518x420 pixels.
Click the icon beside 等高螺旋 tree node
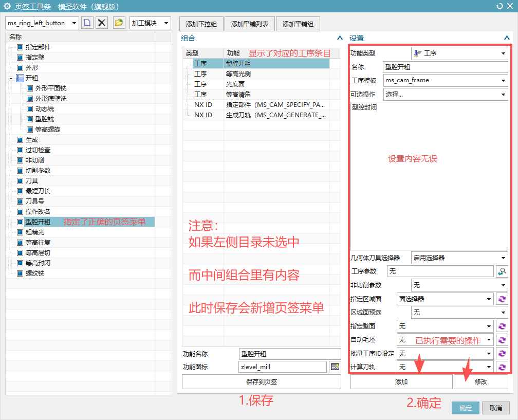pyautogui.click(x=30, y=130)
